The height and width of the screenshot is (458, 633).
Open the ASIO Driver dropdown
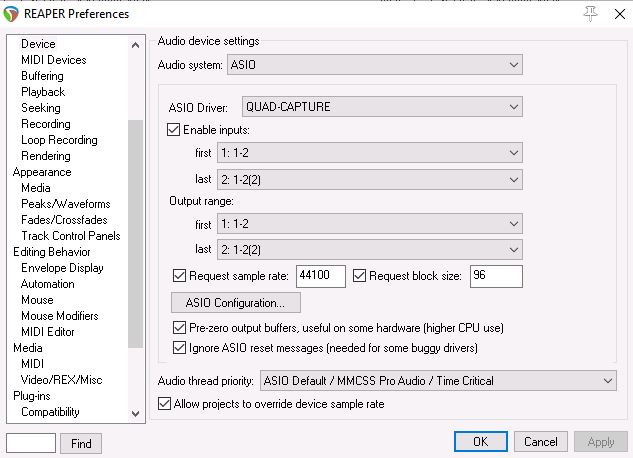click(382, 107)
